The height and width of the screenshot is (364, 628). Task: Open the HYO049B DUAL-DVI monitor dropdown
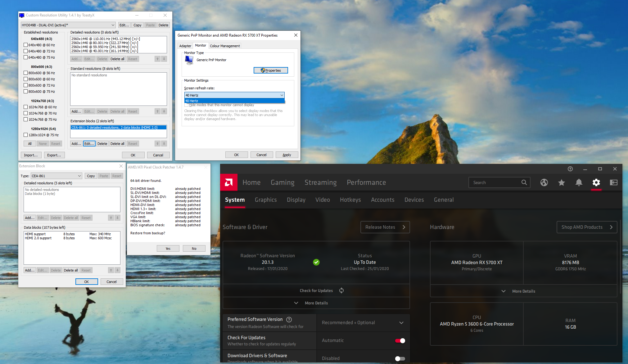(68, 25)
